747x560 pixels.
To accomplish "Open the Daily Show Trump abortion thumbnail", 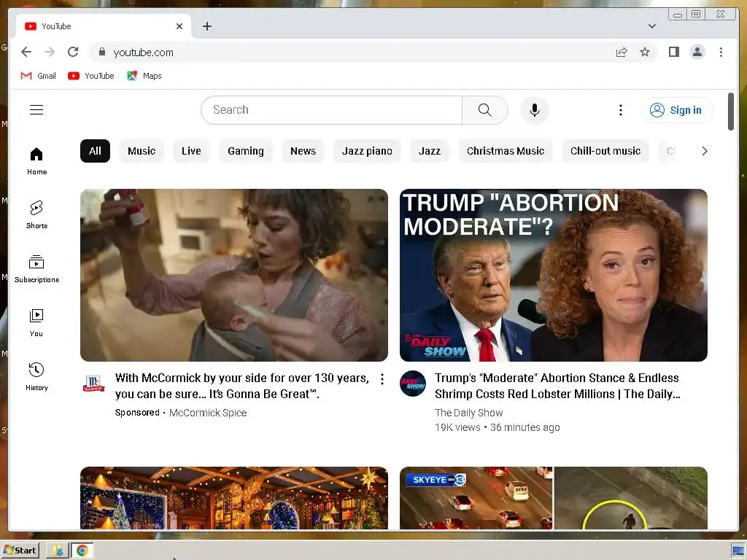I will [553, 275].
